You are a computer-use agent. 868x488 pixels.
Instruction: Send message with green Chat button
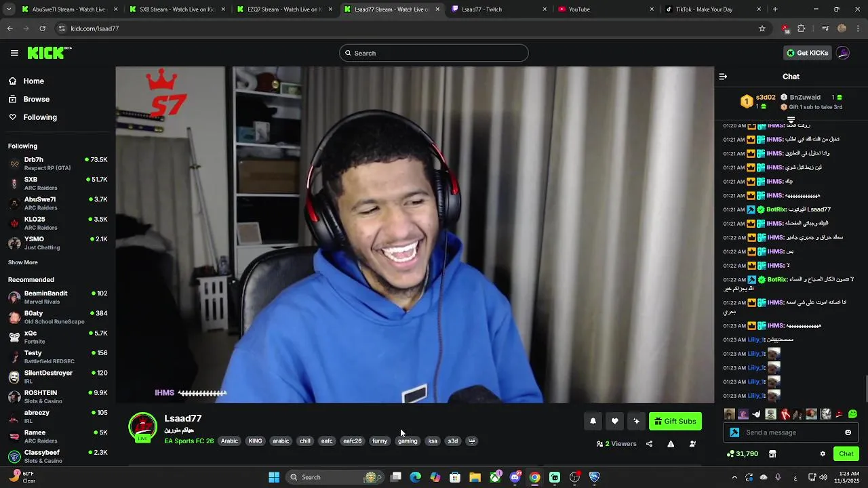point(846,454)
